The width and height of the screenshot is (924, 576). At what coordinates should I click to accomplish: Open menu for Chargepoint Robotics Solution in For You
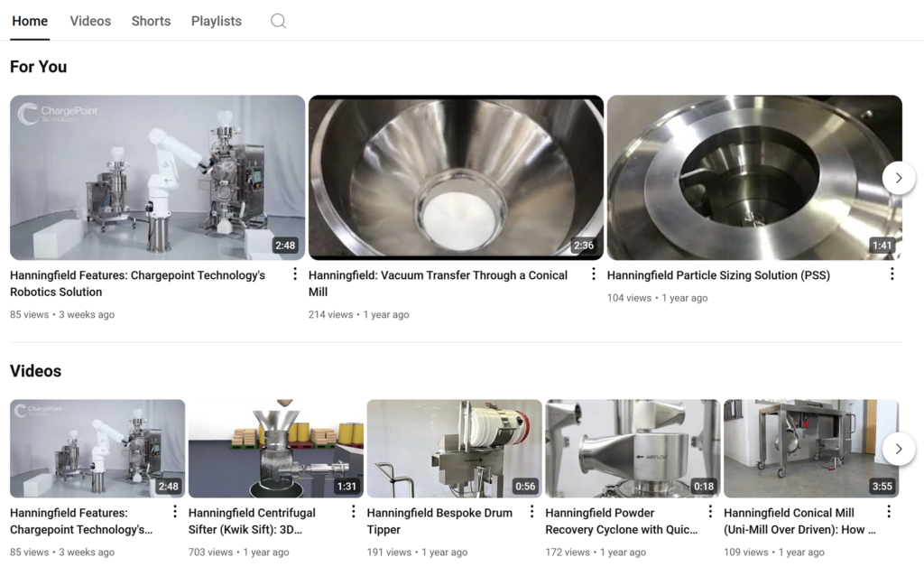point(295,274)
